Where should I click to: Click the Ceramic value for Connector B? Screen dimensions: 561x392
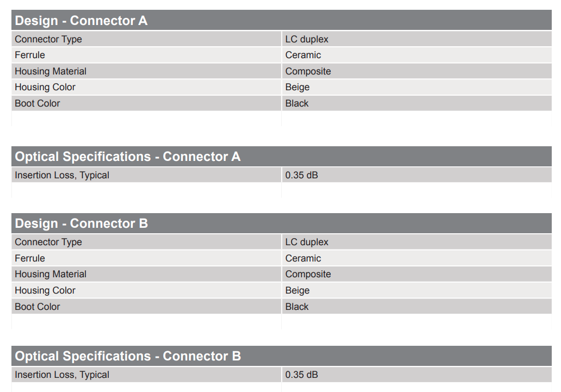click(303, 258)
